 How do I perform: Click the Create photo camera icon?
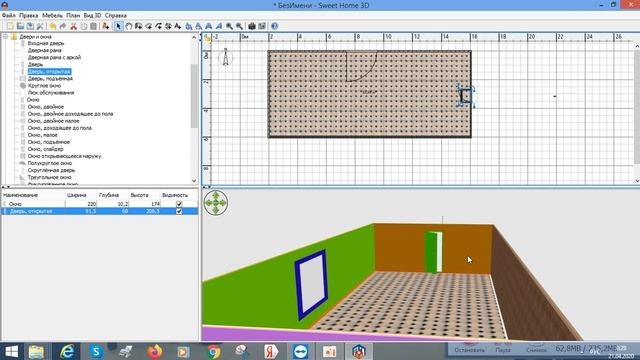pyautogui.click(x=252, y=26)
